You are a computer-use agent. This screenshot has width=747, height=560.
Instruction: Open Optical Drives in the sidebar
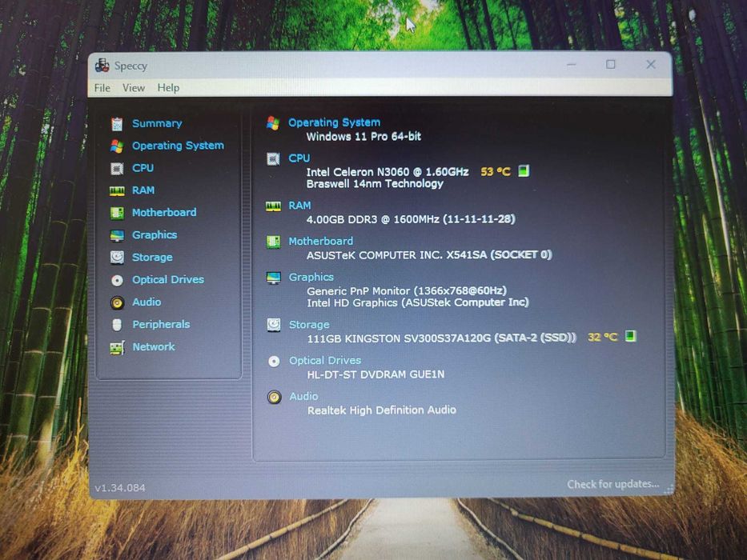point(167,279)
